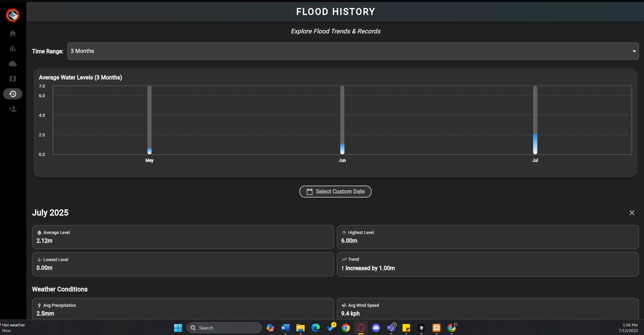This screenshot has width=644, height=335.
Task: Select the May bar in the chart
Action: click(x=149, y=120)
